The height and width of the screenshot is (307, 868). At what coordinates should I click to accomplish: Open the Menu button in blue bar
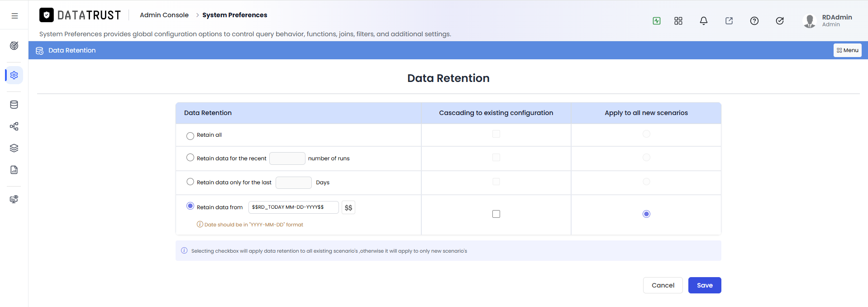[x=847, y=50]
